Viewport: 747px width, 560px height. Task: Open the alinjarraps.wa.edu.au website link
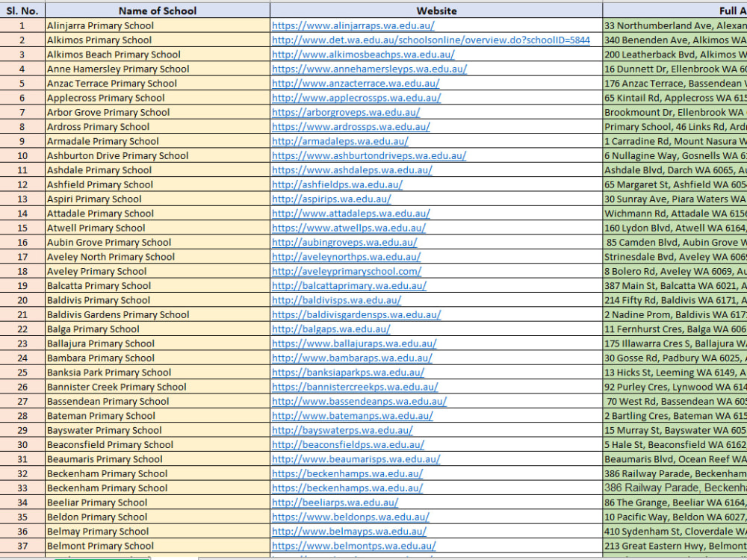point(353,25)
